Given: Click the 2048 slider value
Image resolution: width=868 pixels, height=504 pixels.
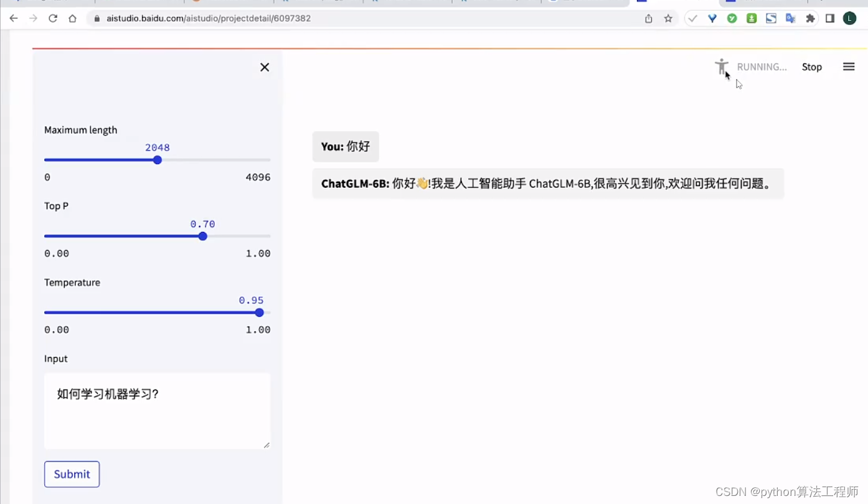Looking at the screenshot, I should [x=158, y=147].
